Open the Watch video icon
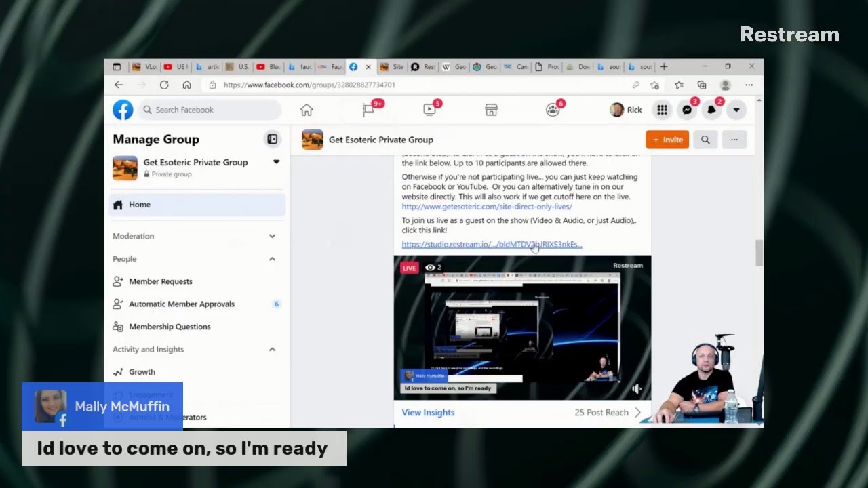Viewport: 868px width, 488px height. click(429, 110)
